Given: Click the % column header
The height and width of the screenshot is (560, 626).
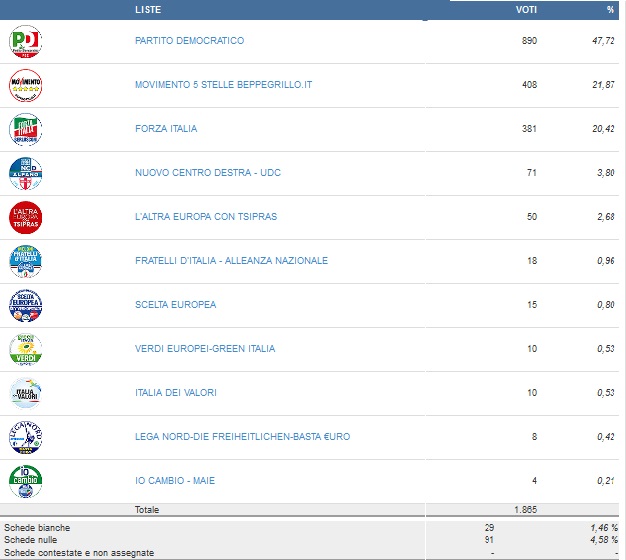Looking at the screenshot, I should coord(610,10).
